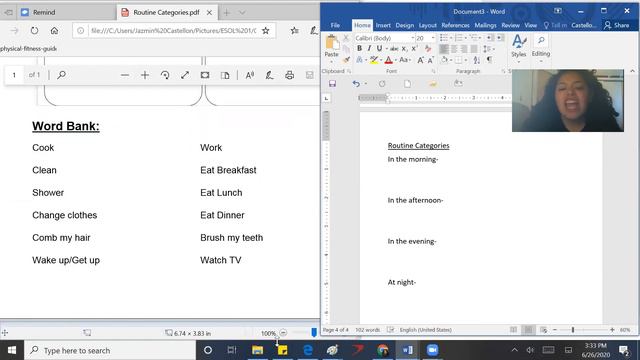Save the Word document with disk icon
The width and height of the screenshot is (640, 360).
[332, 84]
